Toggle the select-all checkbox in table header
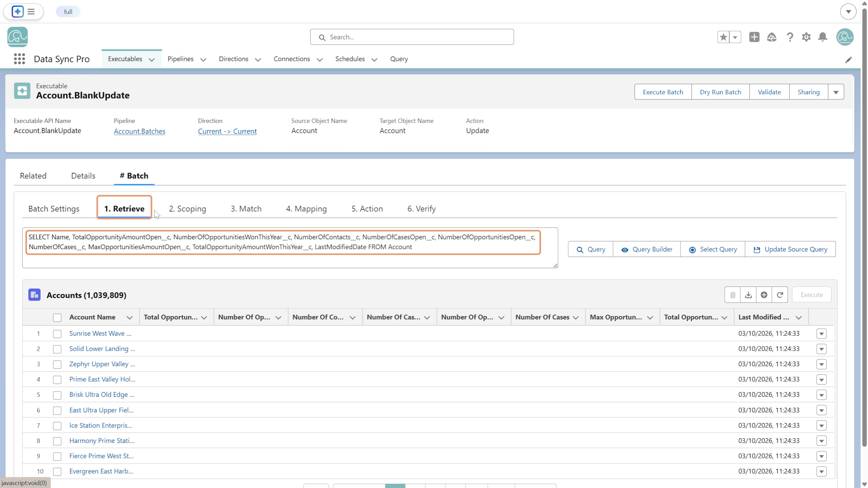This screenshot has height=488, width=868. pos(57,317)
